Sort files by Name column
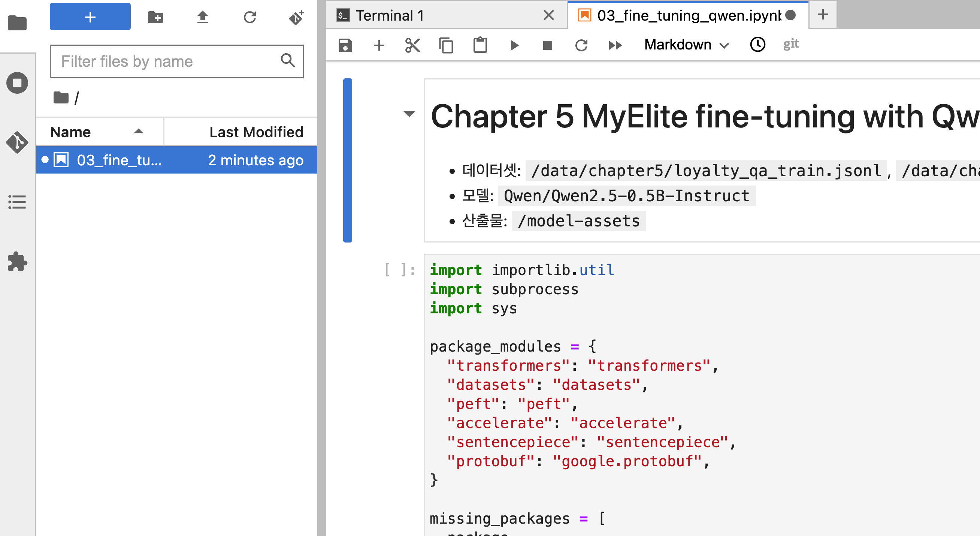The image size is (980, 536). click(100, 132)
